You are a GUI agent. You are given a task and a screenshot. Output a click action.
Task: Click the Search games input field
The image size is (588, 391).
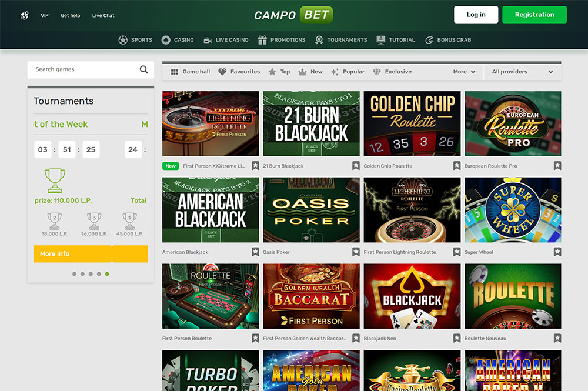91,70
